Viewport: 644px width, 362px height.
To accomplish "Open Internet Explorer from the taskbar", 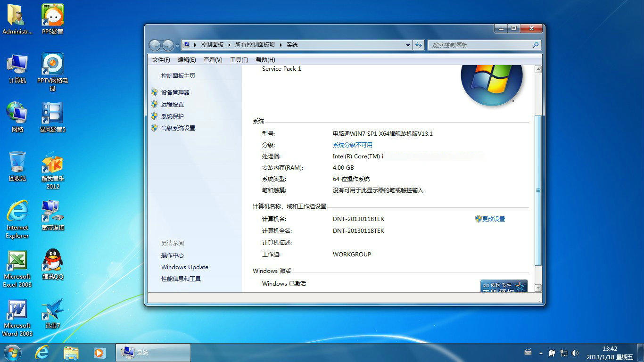I will 42,352.
